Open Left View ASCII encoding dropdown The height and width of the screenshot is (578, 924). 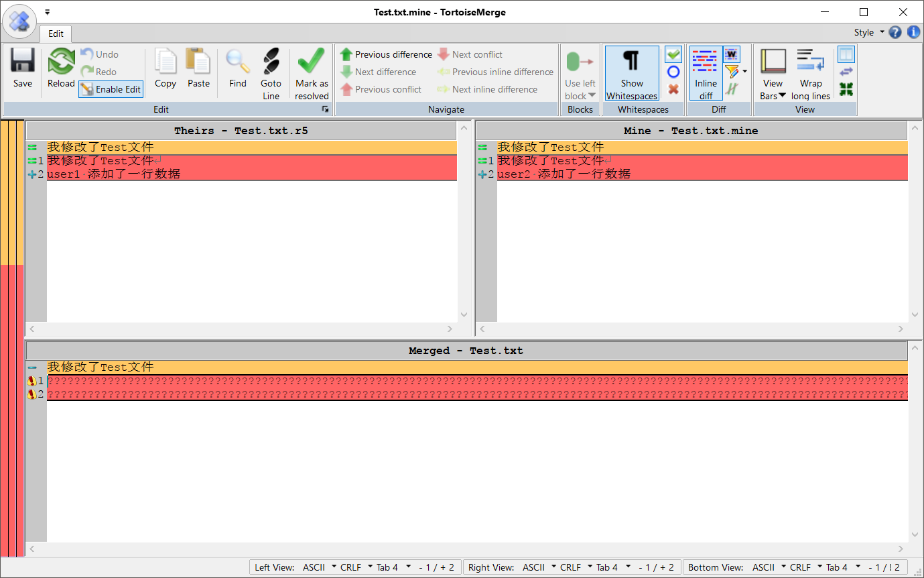pos(319,567)
